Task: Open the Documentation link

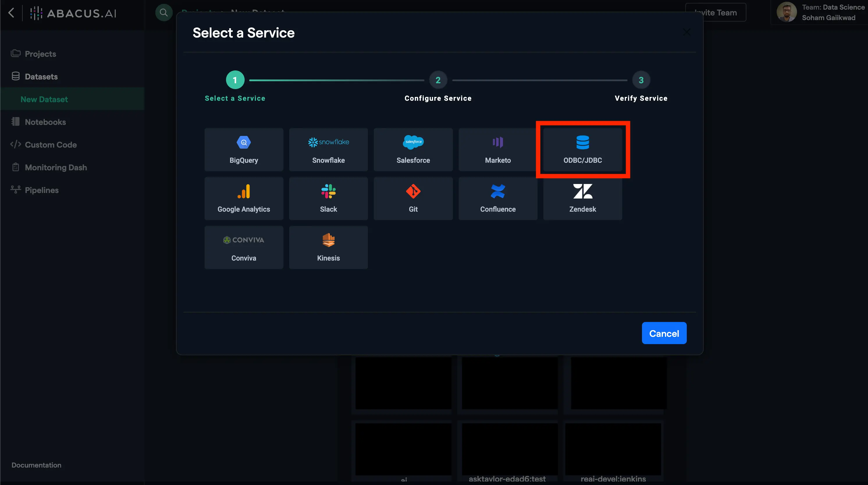Action: coord(36,465)
